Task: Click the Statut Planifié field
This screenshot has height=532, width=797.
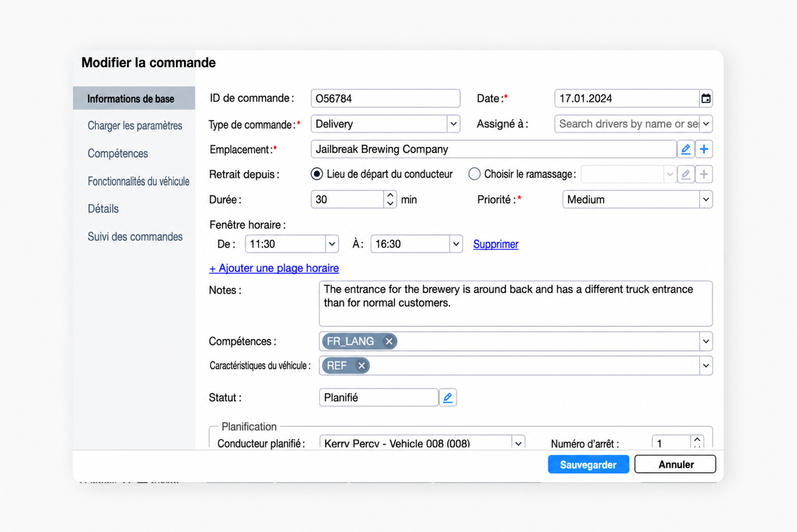Action: click(x=378, y=398)
